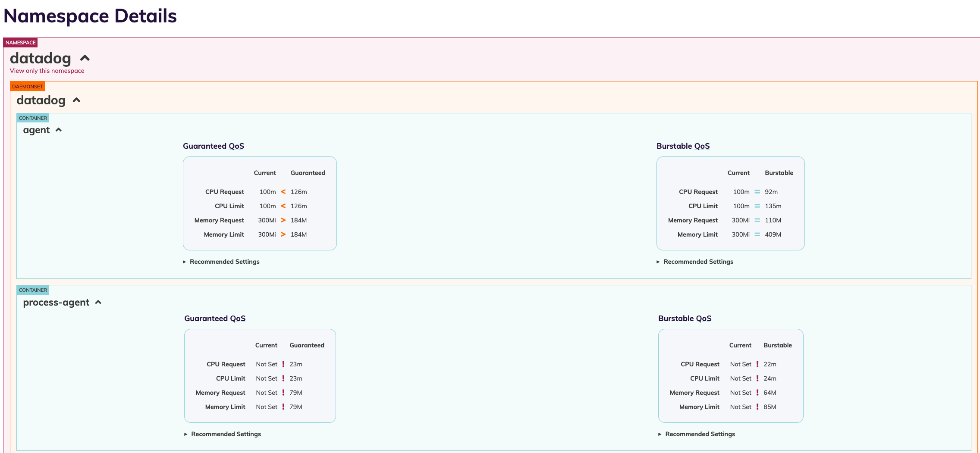Click greater-than icon in agent Guaranteed Memory Limit row
Screen dimensions: 980x453
pos(283,234)
